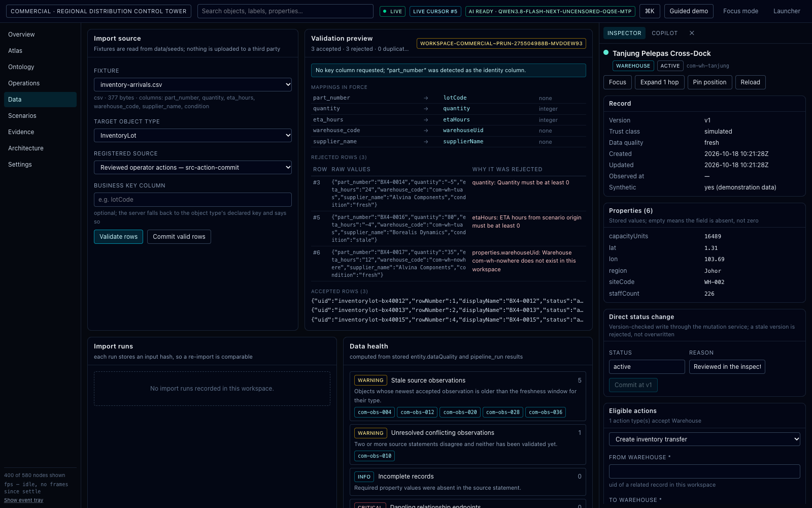
Task: Click the workspace ID badge in Validation preview
Action: pos(501,44)
